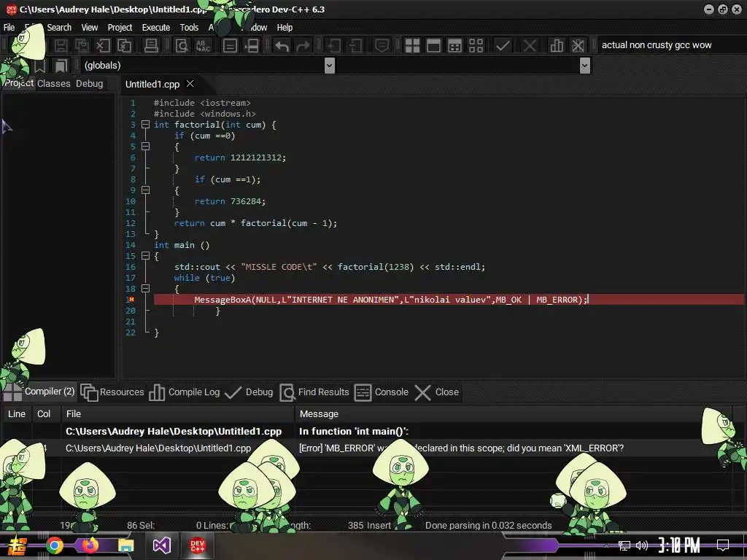The height and width of the screenshot is (560, 747).
Task: Click the Goto Line toolbar icon
Action: (x=252, y=46)
